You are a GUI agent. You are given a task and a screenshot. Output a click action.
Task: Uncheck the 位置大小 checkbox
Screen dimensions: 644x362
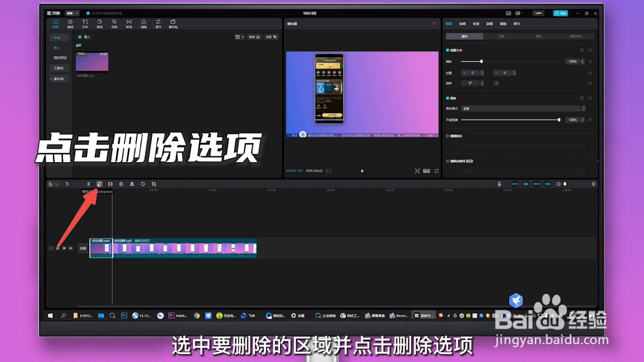coord(448,50)
